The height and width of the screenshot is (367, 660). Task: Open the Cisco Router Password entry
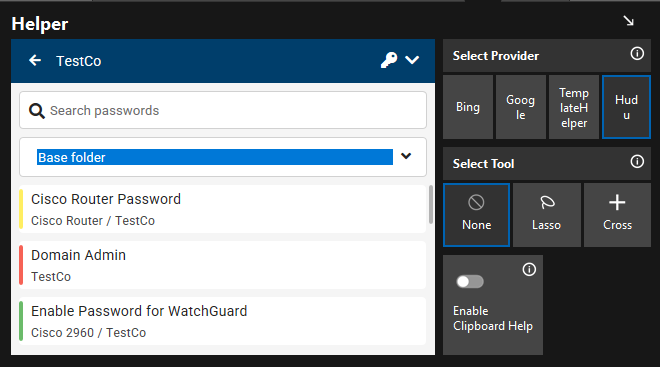(223, 209)
